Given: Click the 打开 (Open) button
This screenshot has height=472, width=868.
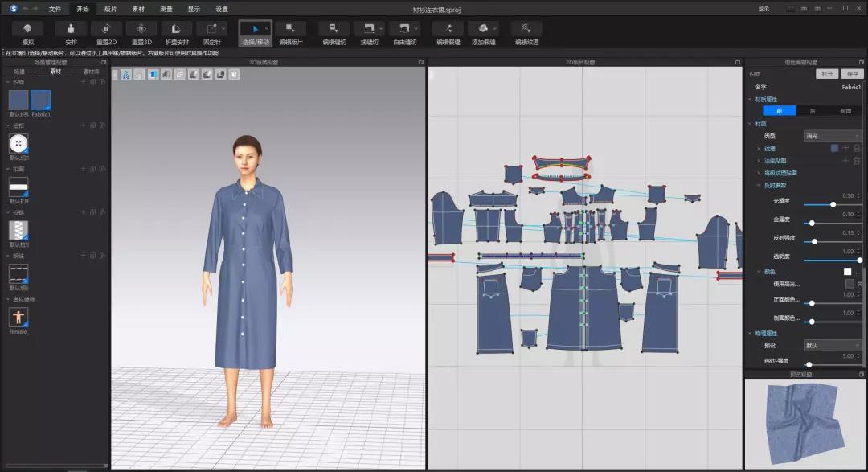Looking at the screenshot, I should coord(826,72).
